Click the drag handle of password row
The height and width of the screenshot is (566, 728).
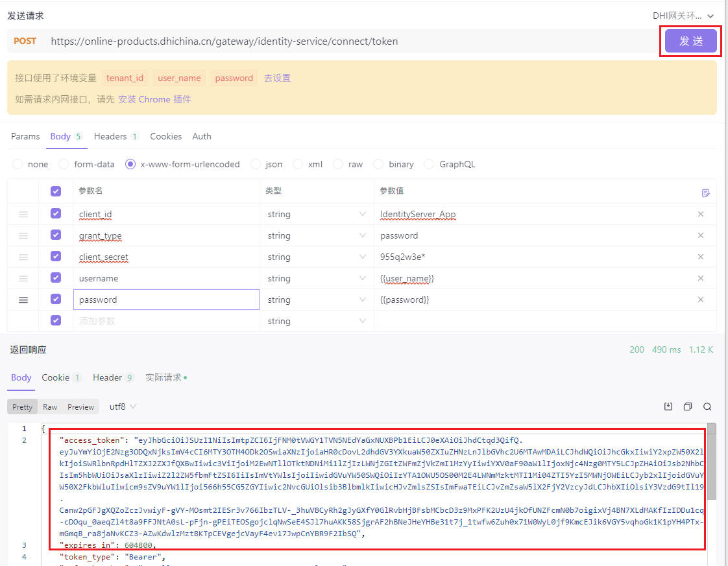tap(23, 300)
